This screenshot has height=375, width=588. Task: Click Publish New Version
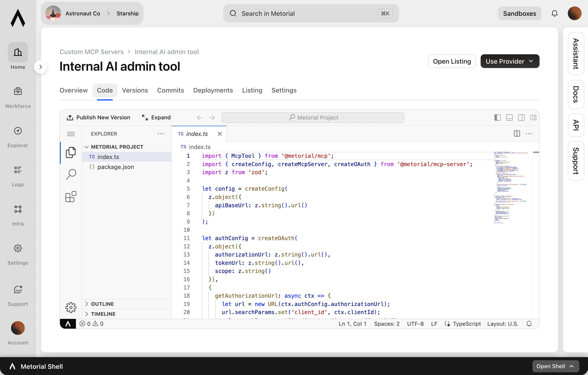tap(98, 118)
